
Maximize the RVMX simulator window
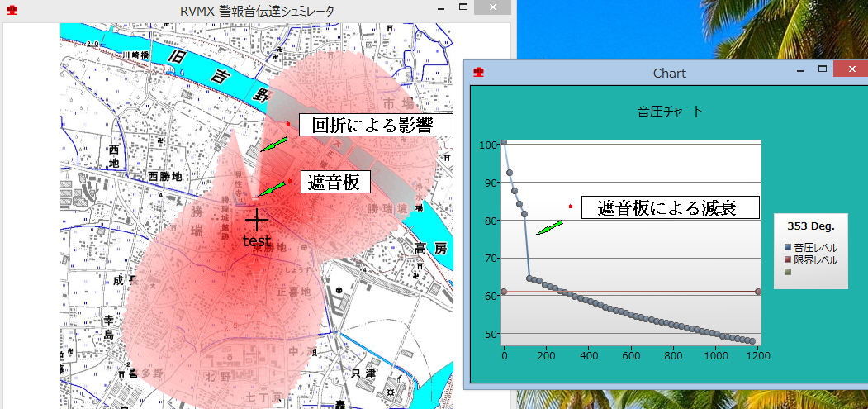pyautogui.click(x=463, y=8)
